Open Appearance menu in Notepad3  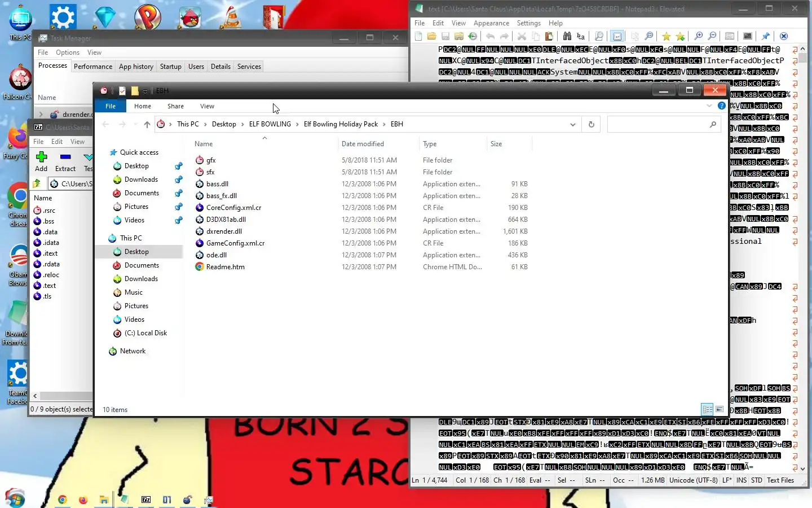[x=491, y=23]
